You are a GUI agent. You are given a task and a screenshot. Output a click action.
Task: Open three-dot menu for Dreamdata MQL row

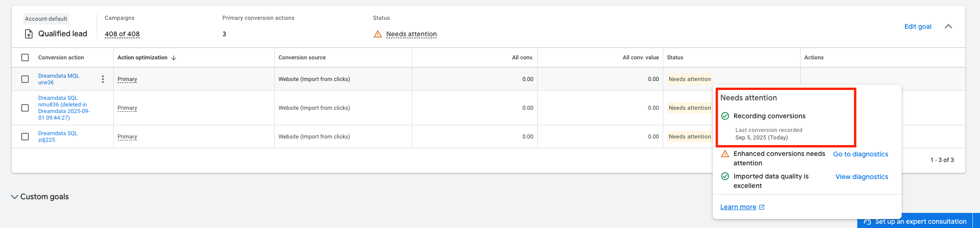(x=103, y=79)
